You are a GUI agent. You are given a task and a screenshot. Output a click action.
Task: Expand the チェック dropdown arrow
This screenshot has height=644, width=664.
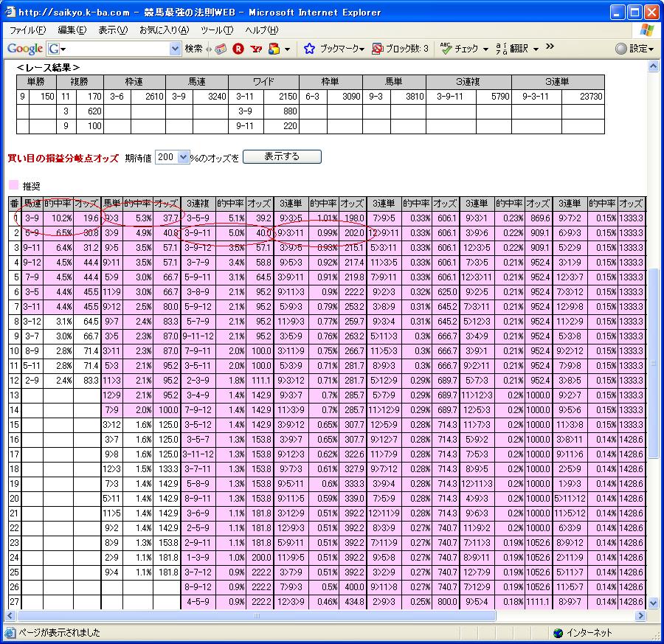pos(485,49)
